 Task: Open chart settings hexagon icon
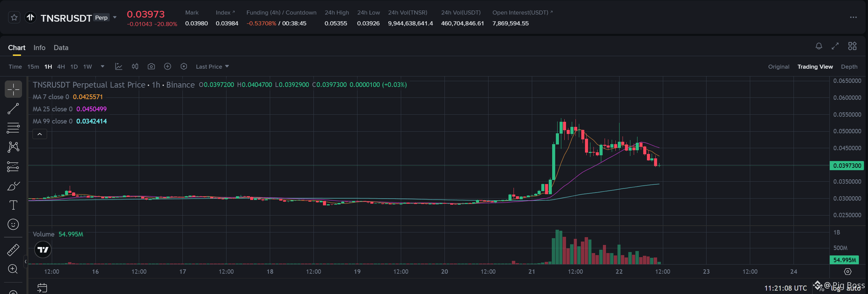(184, 66)
